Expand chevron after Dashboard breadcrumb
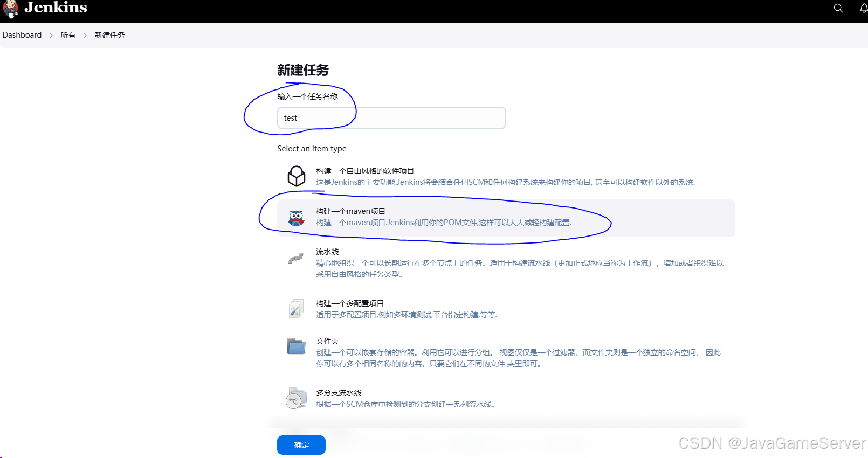The image size is (868, 458). pos(51,36)
